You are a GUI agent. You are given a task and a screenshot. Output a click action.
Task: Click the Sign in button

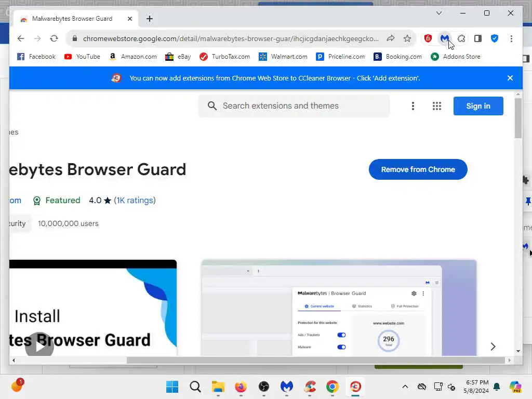[478, 106]
